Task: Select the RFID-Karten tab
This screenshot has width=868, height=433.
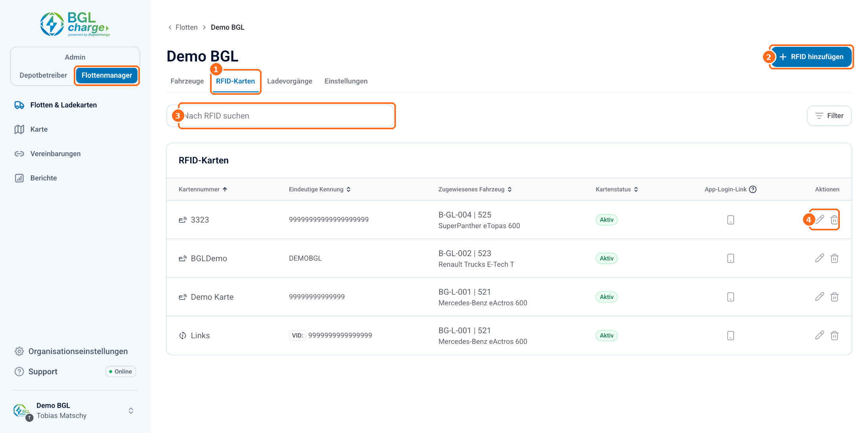Action: (x=235, y=81)
